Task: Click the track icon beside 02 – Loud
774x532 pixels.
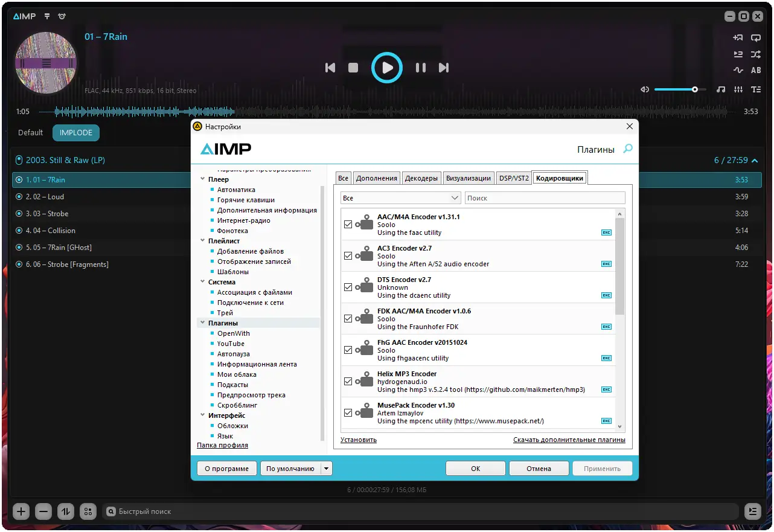Action: (19, 197)
